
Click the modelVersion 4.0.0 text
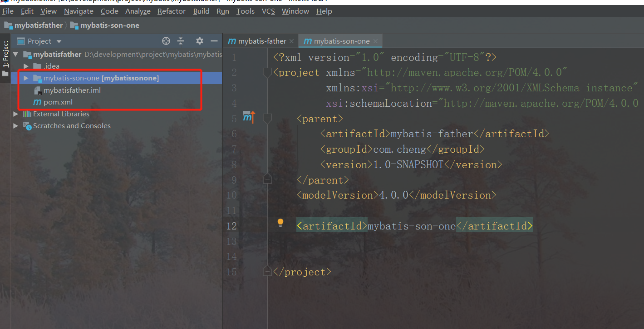394,195
